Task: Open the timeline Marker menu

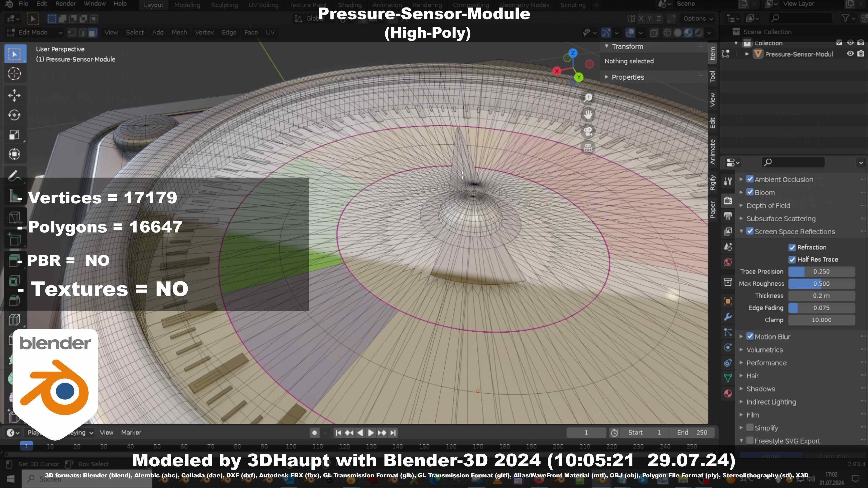Action: [x=131, y=432]
